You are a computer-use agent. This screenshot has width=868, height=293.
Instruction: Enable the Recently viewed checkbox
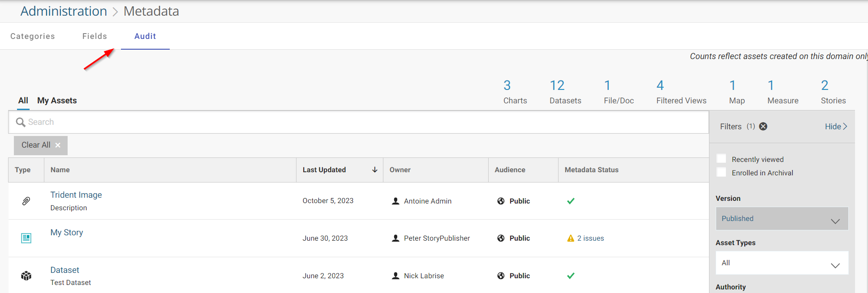click(x=722, y=159)
